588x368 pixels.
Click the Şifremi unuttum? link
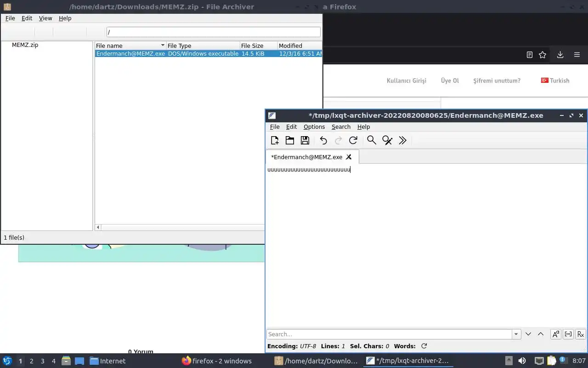click(x=497, y=80)
